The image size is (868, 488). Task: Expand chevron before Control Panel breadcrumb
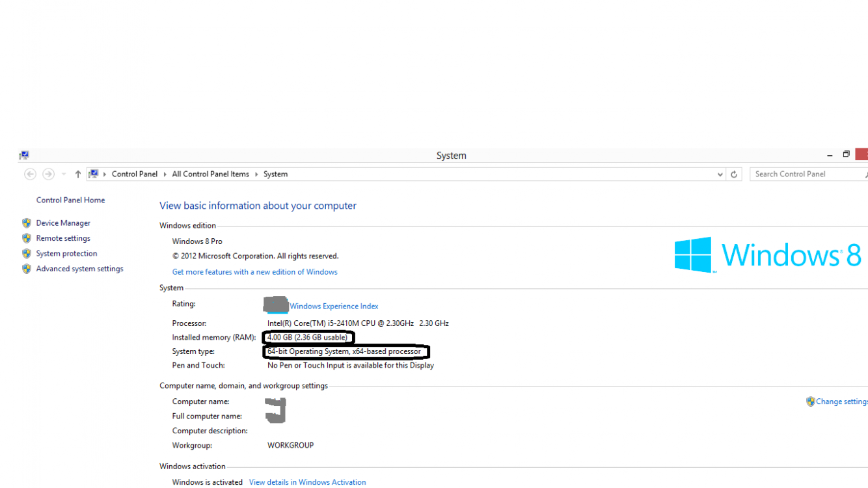[x=105, y=174]
